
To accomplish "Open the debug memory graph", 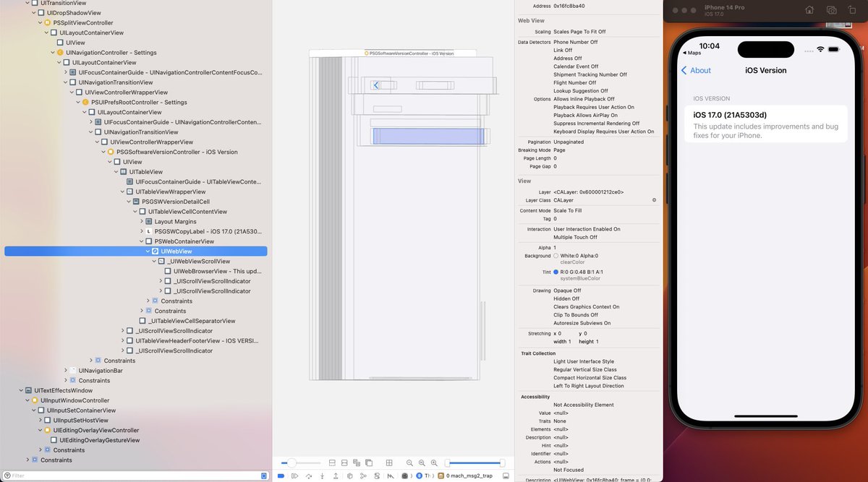I will point(363,476).
